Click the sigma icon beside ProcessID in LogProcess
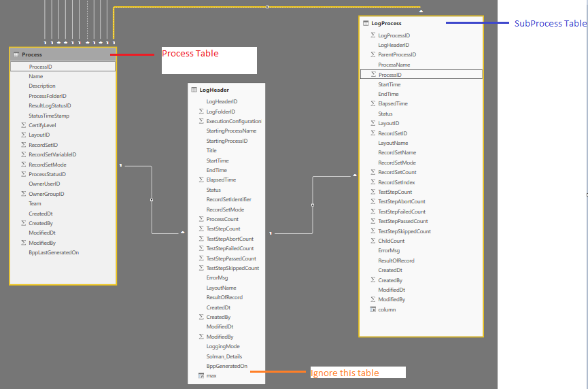Screen dimensions: 588x389 pos(373,75)
